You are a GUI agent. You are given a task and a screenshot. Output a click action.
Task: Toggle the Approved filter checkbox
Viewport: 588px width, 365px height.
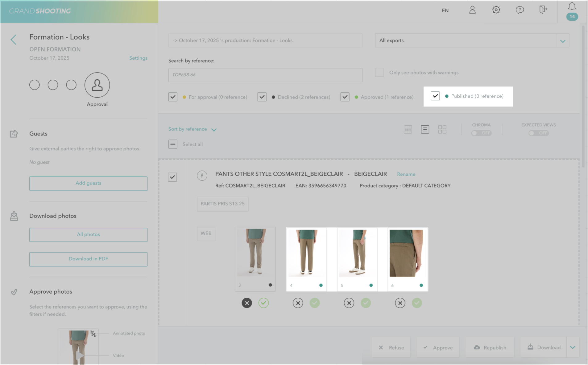pos(345,97)
